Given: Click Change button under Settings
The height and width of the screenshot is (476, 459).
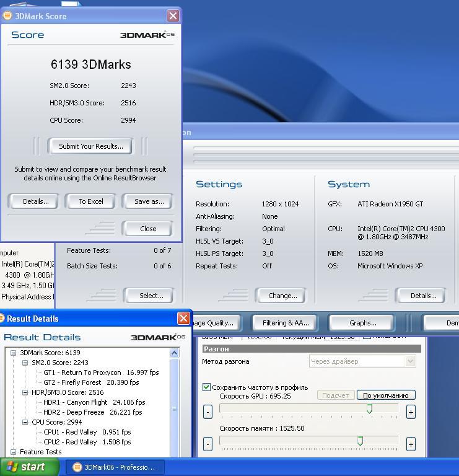Looking at the screenshot, I should 281,296.
